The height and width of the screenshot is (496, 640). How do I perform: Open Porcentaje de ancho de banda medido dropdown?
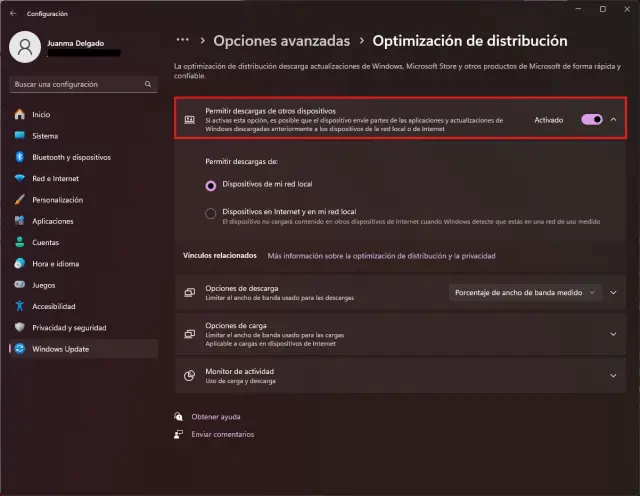tap(524, 292)
